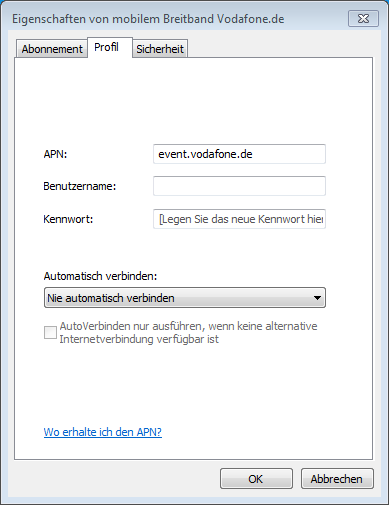389x505 pixels.
Task: Expand the Automatisch verbinden dropdown
Action: coord(185,298)
